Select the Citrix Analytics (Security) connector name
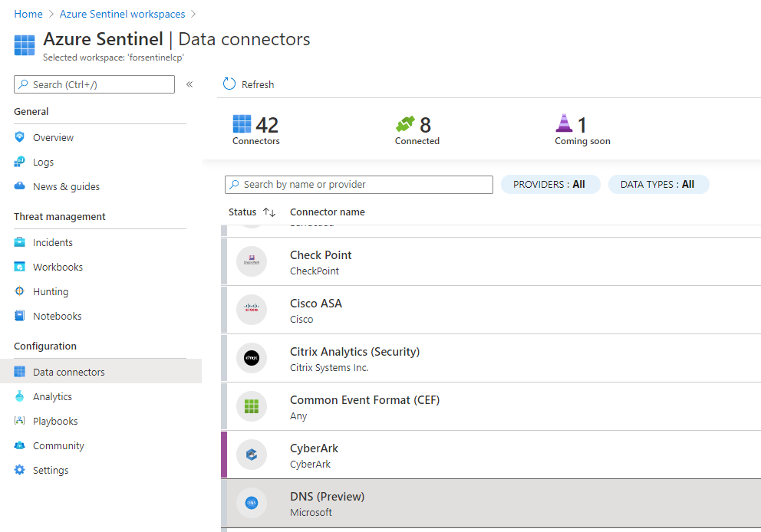The image size is (761, 532). tap(354, 352)
